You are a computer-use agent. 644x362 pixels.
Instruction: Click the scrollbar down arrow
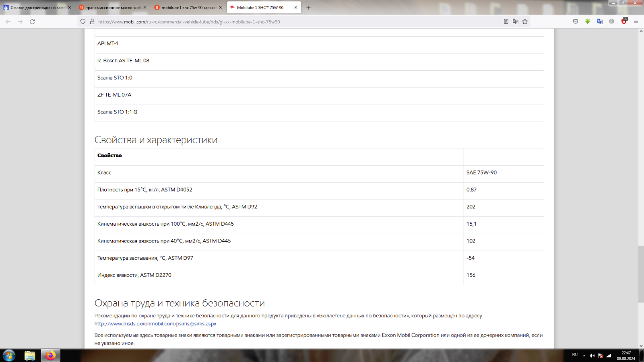coord(641,346)
